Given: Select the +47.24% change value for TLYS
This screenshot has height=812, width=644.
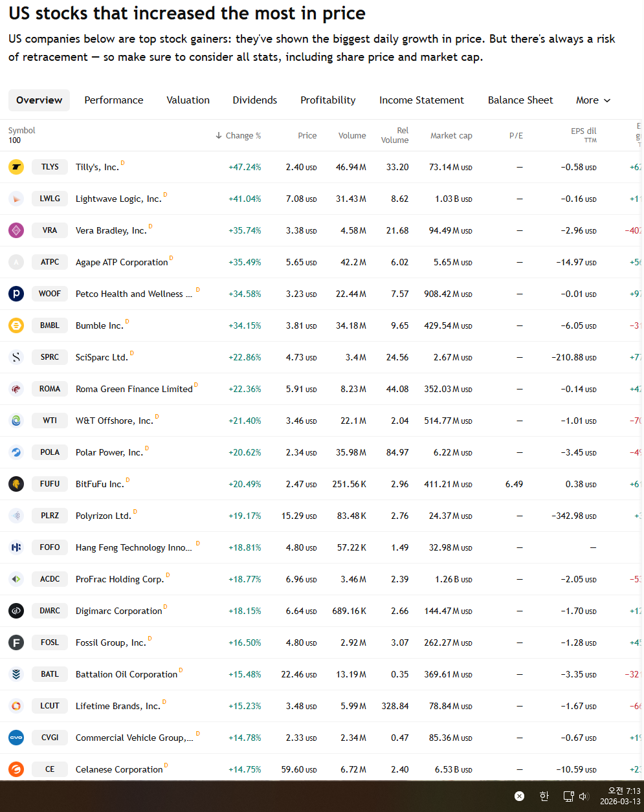Looking at the screenshot, I should tap(245, 167).
